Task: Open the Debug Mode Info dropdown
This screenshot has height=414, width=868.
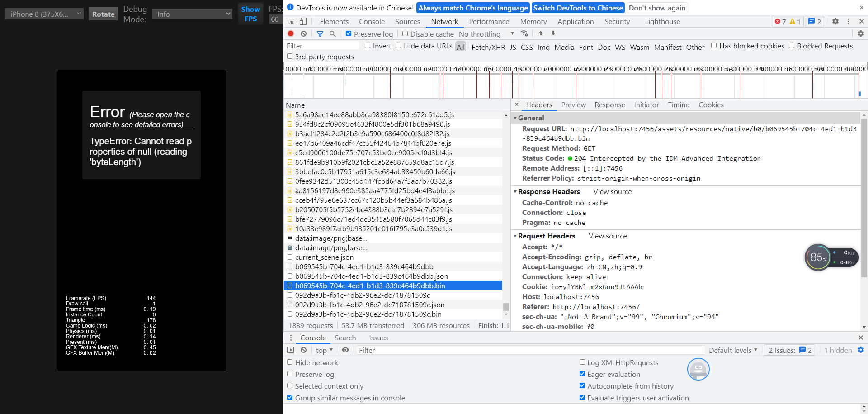Action: click(x=192, y=14)
